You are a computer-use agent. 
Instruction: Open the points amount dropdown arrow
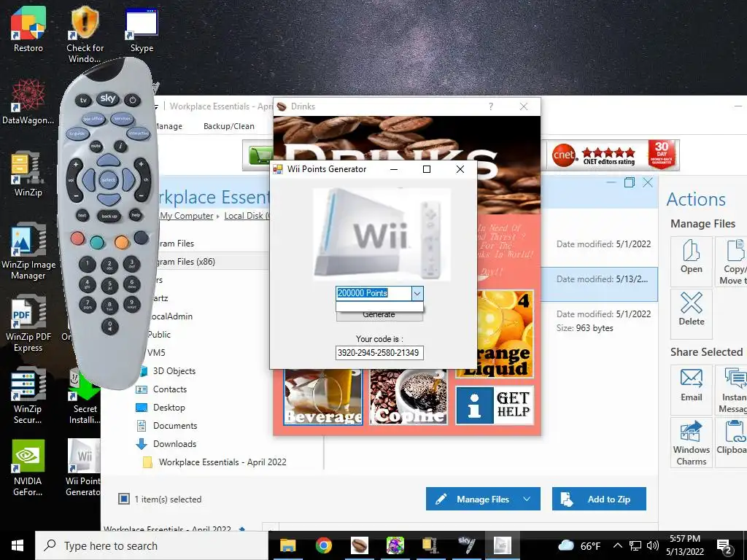[x=417, y=293]
